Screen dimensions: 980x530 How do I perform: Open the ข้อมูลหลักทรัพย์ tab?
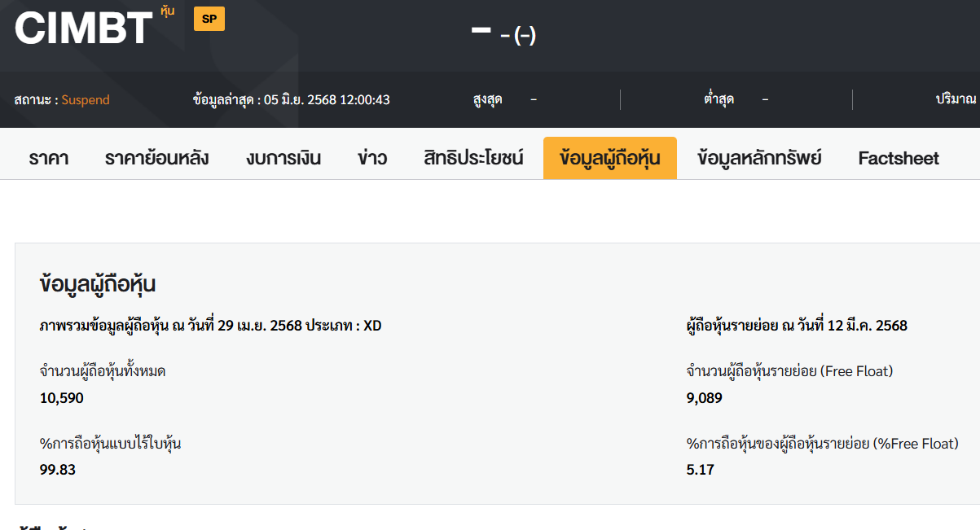pyautogui.click(x=759, y=158)
